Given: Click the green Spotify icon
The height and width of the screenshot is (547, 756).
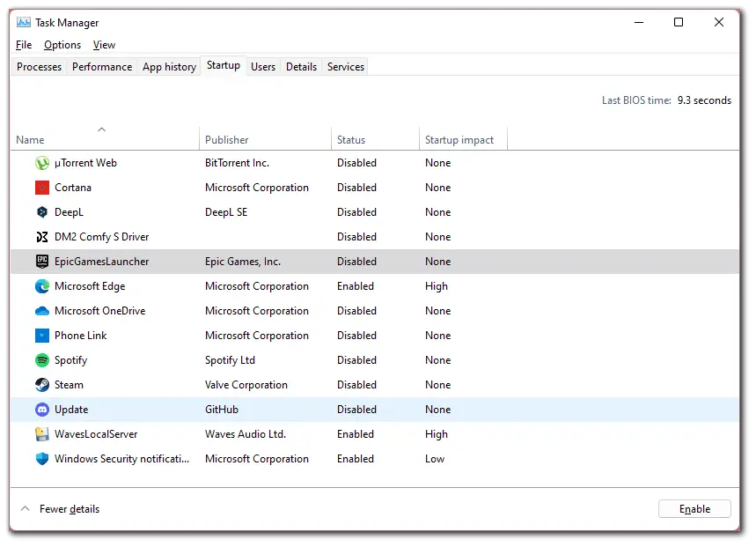Looking at the screenshot, I should click(42, 360).
